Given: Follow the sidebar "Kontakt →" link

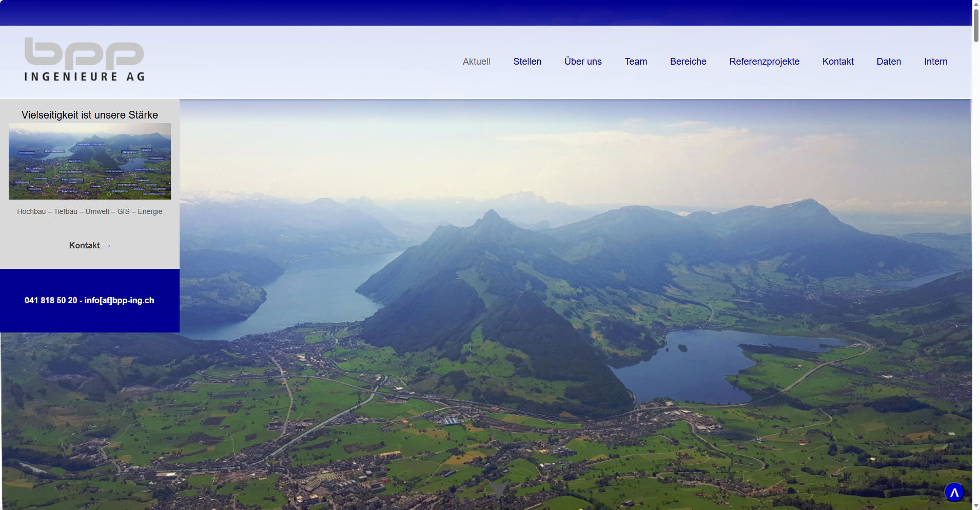Looking at the screenshot, I should click(90, 246).
